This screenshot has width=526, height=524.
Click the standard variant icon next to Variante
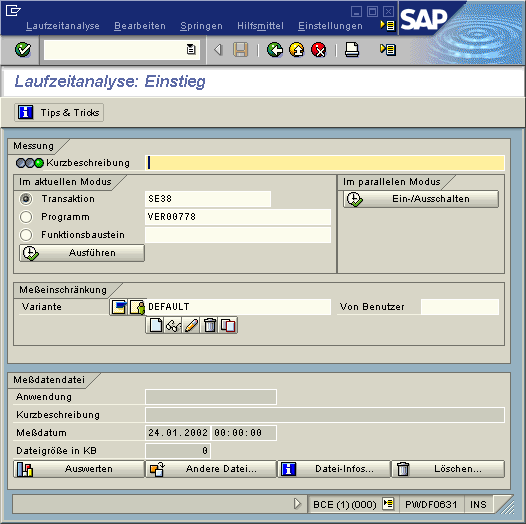point(118,307)
